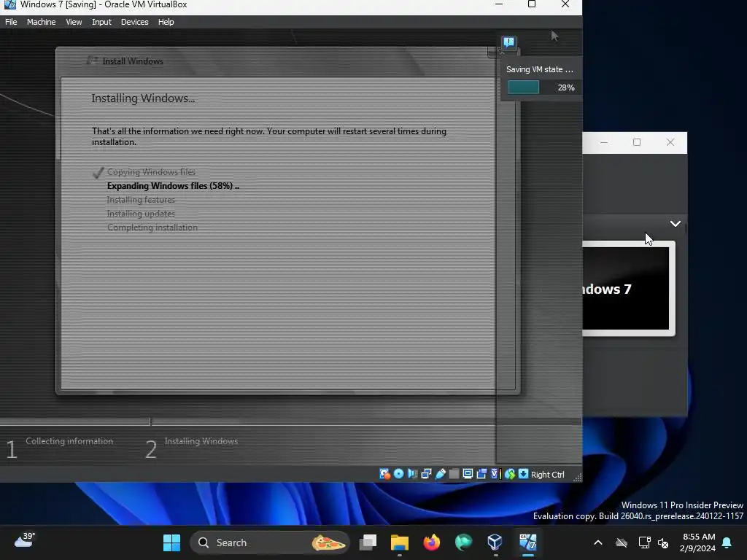
Task: Close the VirtualBox Manager window behind
Action: click(670, 142)
